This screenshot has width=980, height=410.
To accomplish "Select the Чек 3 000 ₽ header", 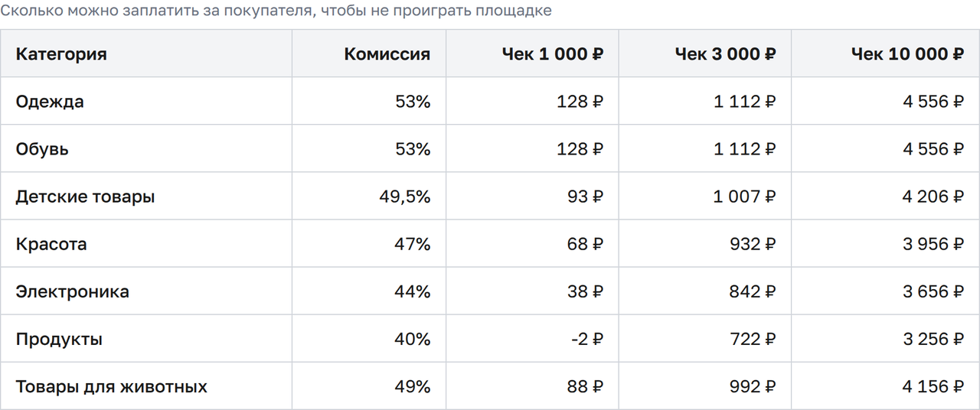I will click(725, 54).
